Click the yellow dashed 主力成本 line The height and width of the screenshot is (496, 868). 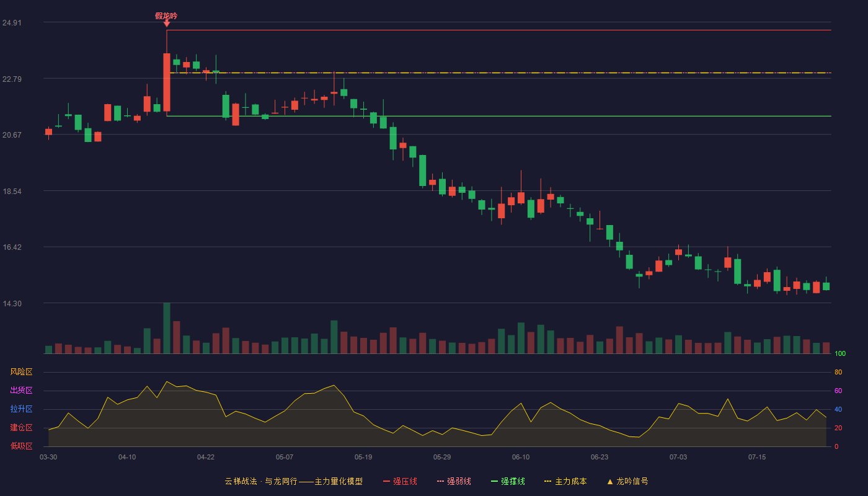tap(499, 73)
